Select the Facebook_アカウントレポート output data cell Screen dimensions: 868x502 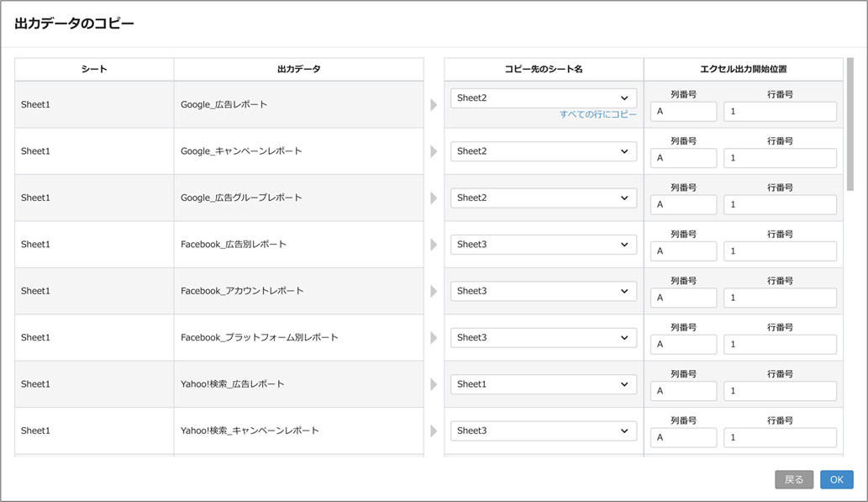click(299, 291)
